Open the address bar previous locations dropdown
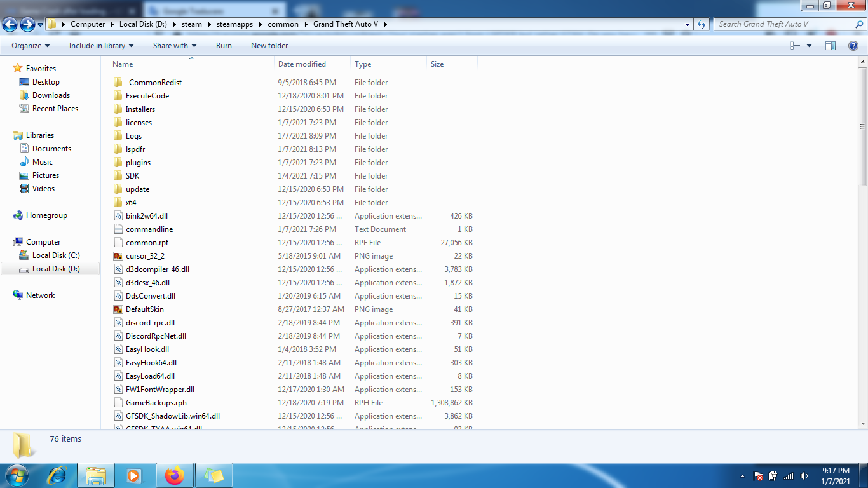Image resolution: width=868 pixels, height=488 pixels. tap(687, 24)
